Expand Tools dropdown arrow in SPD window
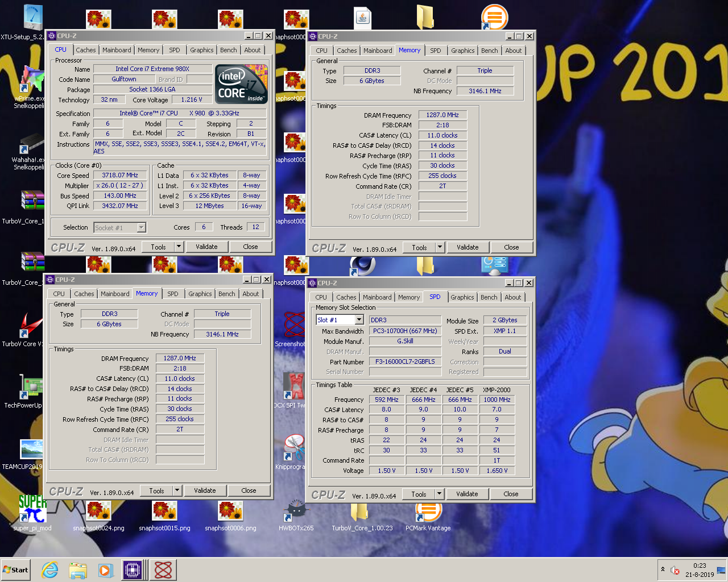Image resolution: width=728 pixels, height=582 pixels. pyautogui.click(x=439, y=494)
